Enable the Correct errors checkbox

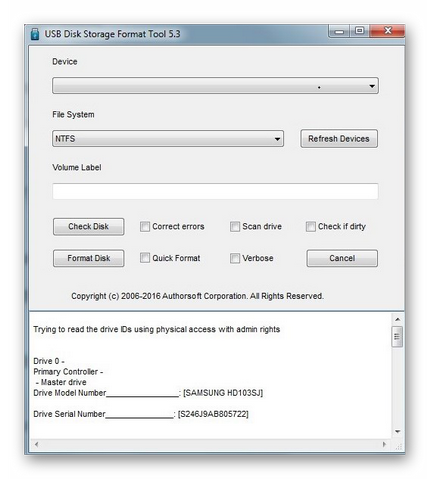tap(145, 227)
